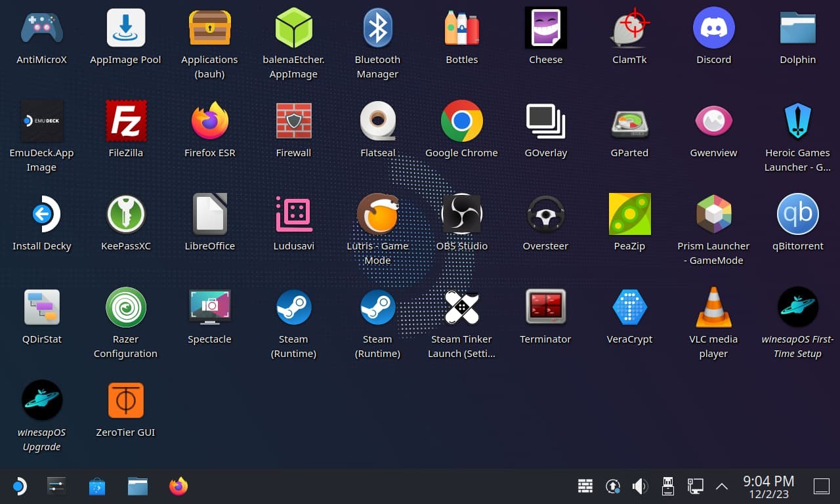Open Bluetooth Manager desktop icon
The height and width of the screenshot is (504, 840).
tap(377, 28)
